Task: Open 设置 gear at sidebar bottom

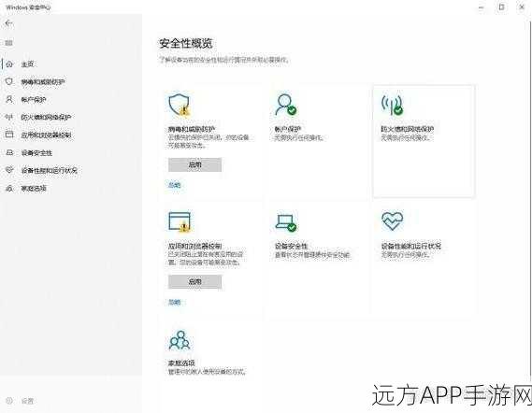Action: point(9,401)
